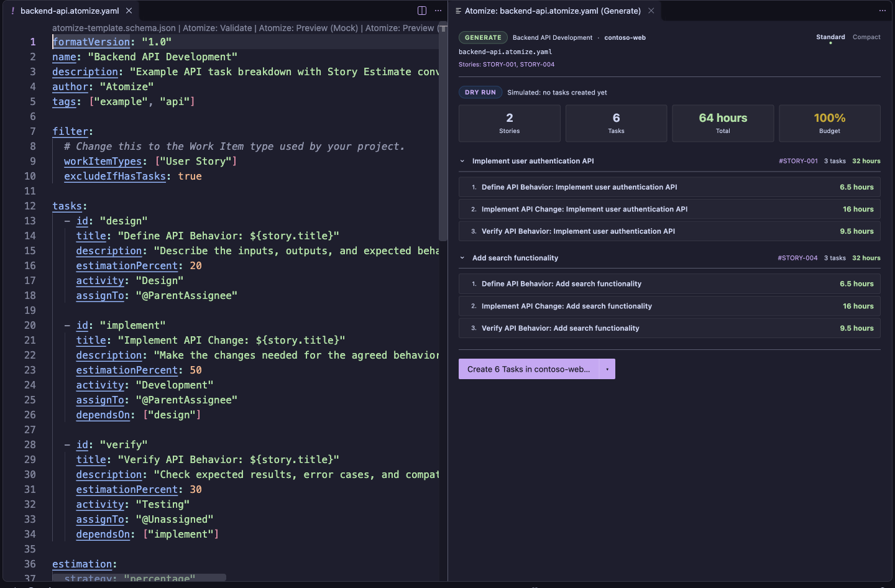The image size is (895, 588).
Task: Switch to Compact view mode
Action: 866,37
